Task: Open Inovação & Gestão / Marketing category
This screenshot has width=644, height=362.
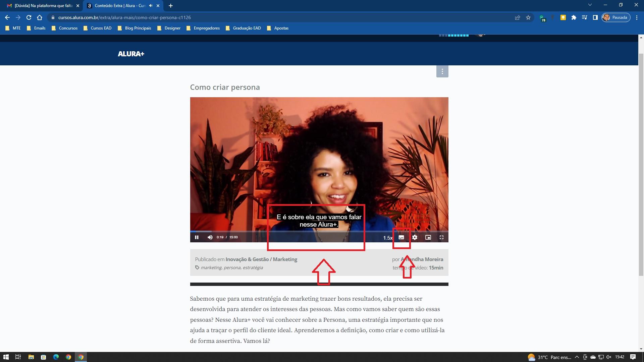Action: point(261,259)
